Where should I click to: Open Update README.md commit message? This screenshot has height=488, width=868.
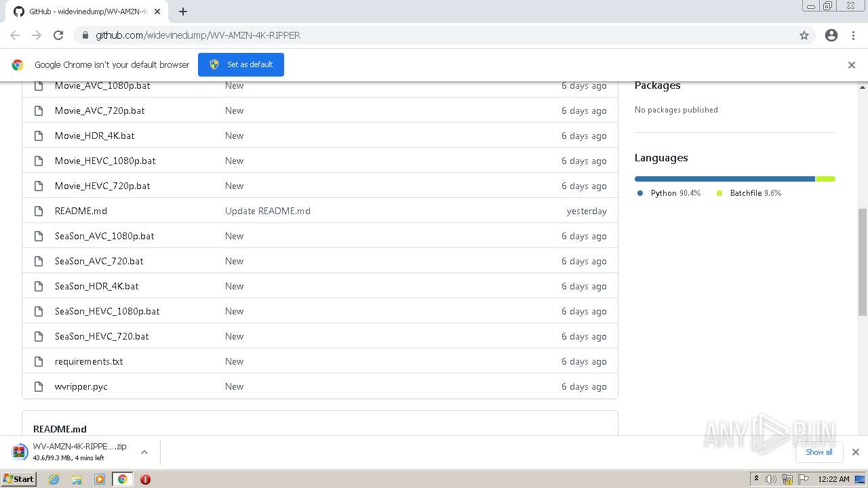(268, 211)
